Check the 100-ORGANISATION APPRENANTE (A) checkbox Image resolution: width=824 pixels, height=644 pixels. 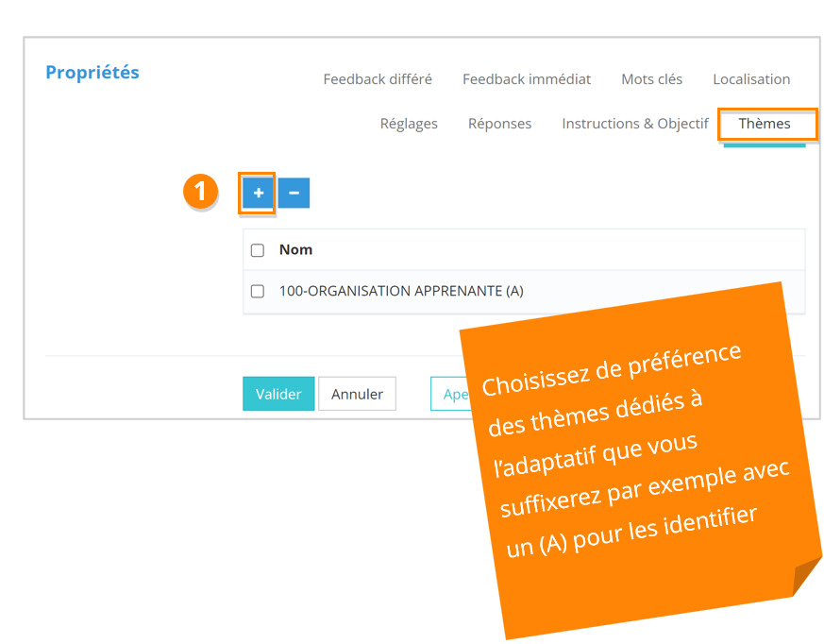click(258, 292)
